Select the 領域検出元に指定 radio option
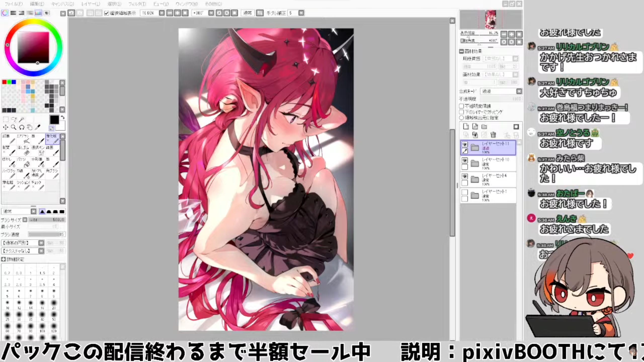 pos(462,118)
